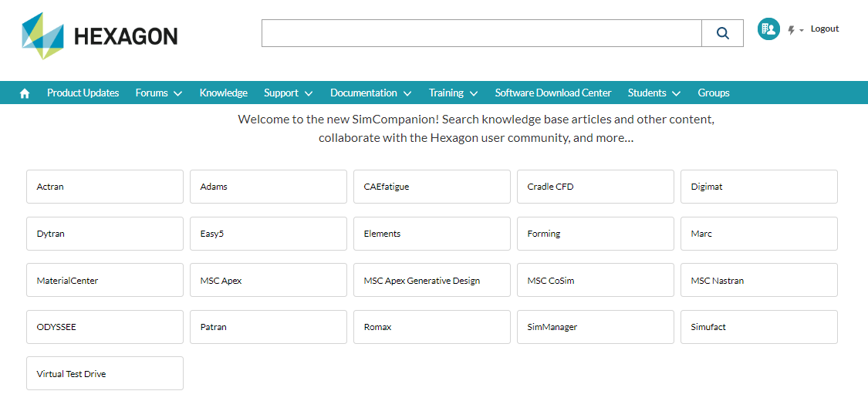The height and width of the screenshot is (401, 868).
Task: Select the Easy5 tile
Action: click(269, 234)
